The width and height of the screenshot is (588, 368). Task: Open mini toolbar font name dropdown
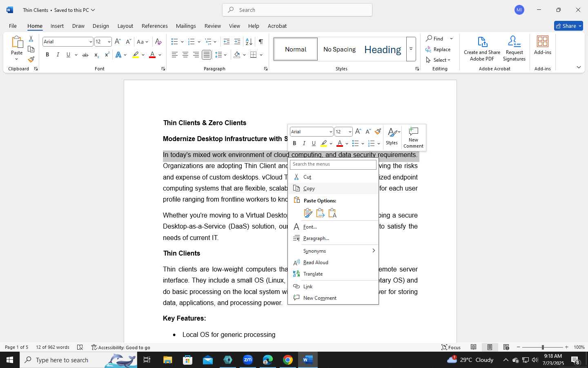(x=331, y=132)
